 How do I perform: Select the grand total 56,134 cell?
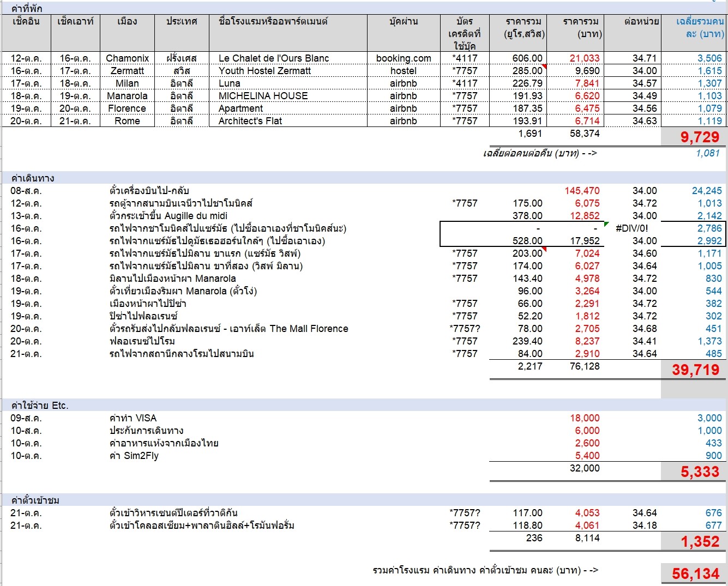(694, 573)
